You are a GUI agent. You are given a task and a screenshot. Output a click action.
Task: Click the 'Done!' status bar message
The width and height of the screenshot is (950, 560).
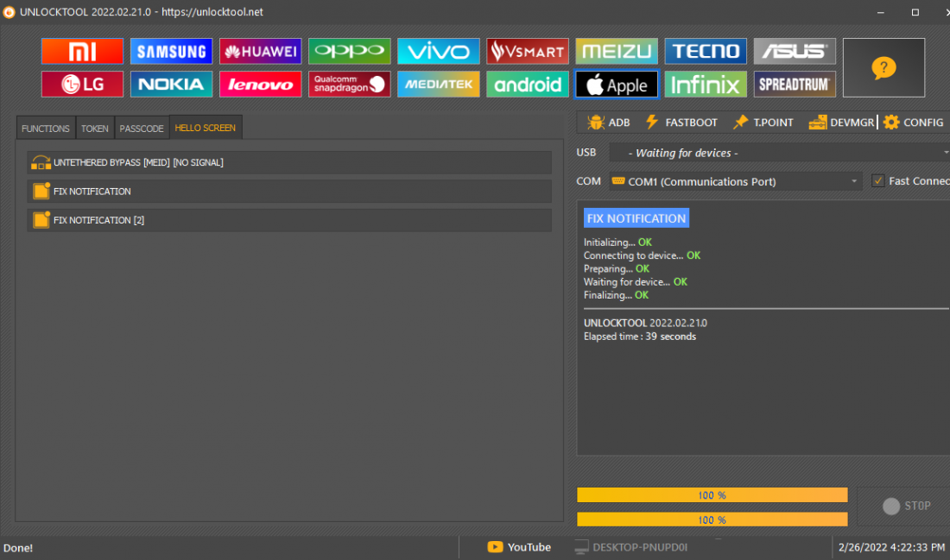18,548
